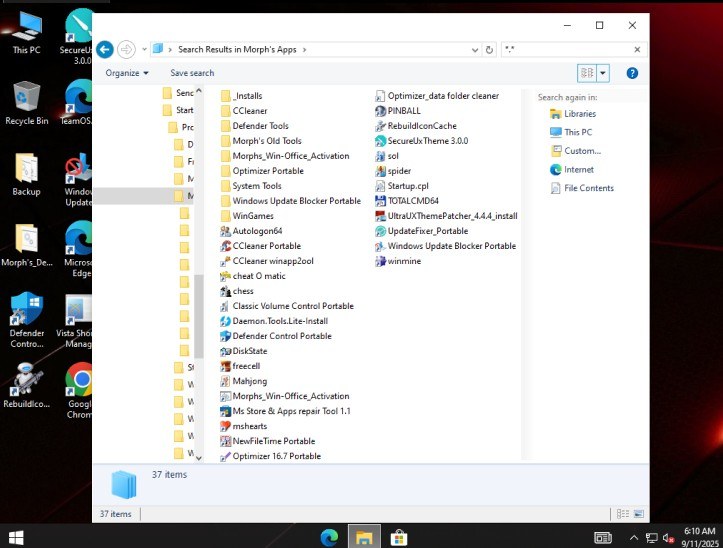Search again on Internet
723x548 pixels.
[572, 170]
